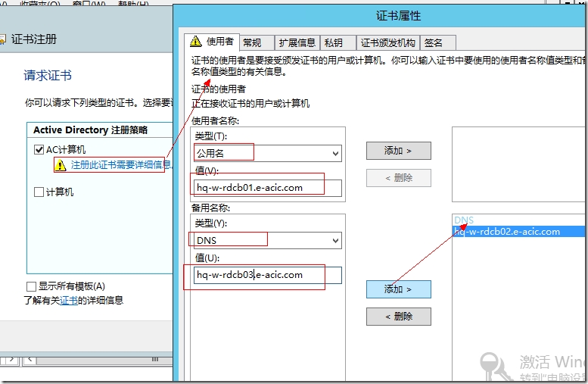Click the 值(V) field with hq-w-rdcb01.e-acic.com
588x384 pixels.
pos(268,188)
